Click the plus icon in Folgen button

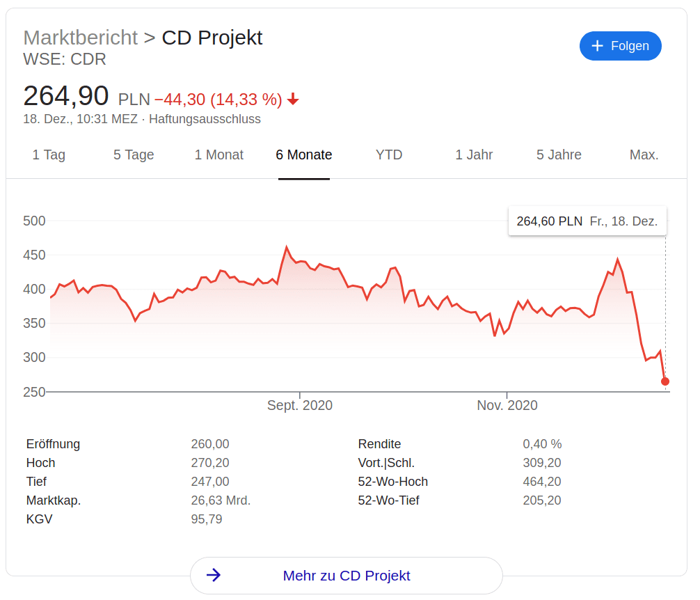597,46
